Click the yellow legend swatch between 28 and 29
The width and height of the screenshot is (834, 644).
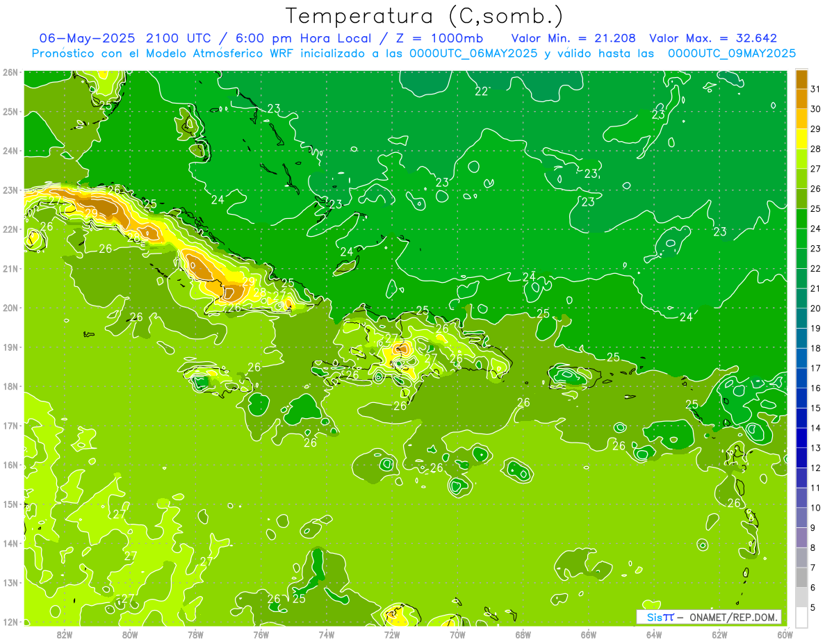tap(801, 139)
